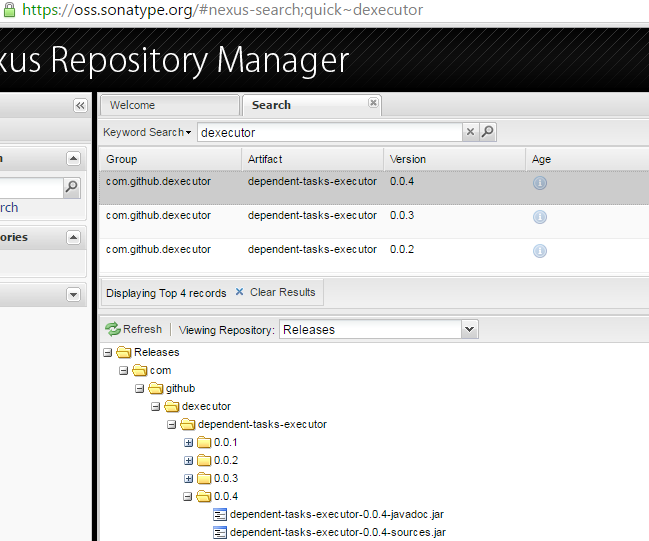
Task: Click the browser address bar URL
Action: click(x=223, y=10)
